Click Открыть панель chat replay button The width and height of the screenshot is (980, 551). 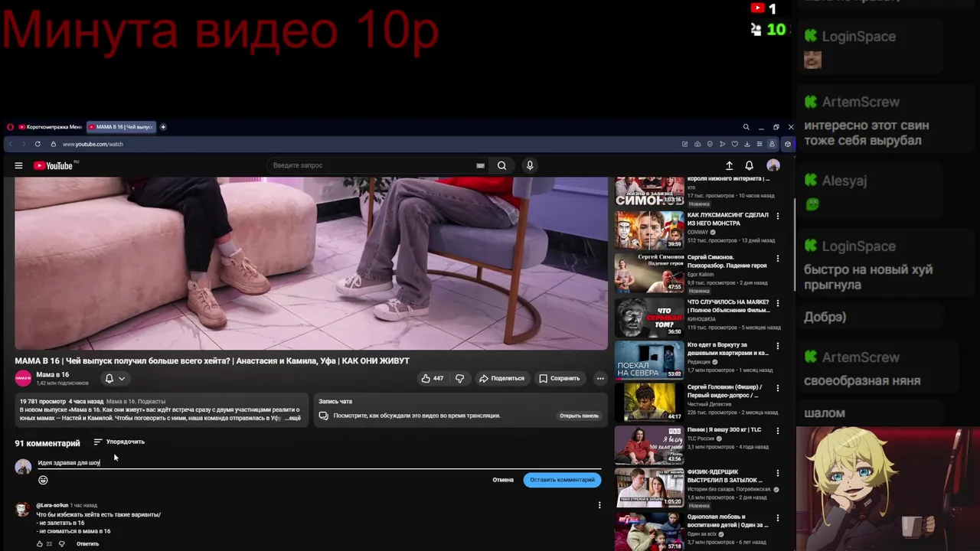[x=579, y=416]
